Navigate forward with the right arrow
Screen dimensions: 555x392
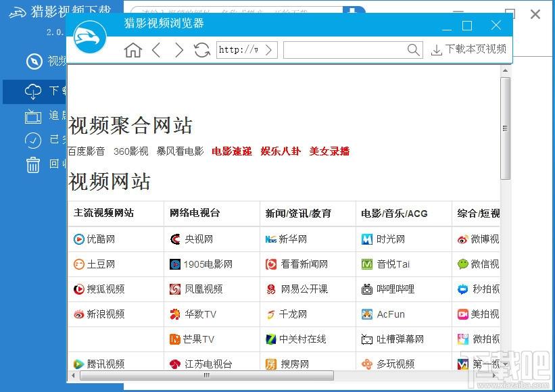(179, 50)
